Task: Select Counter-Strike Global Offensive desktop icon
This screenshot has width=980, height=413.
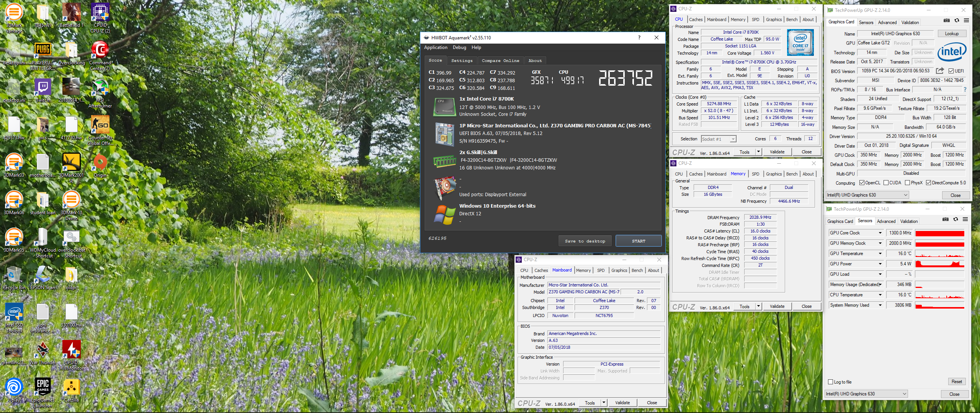Action: tap(100, 130)
